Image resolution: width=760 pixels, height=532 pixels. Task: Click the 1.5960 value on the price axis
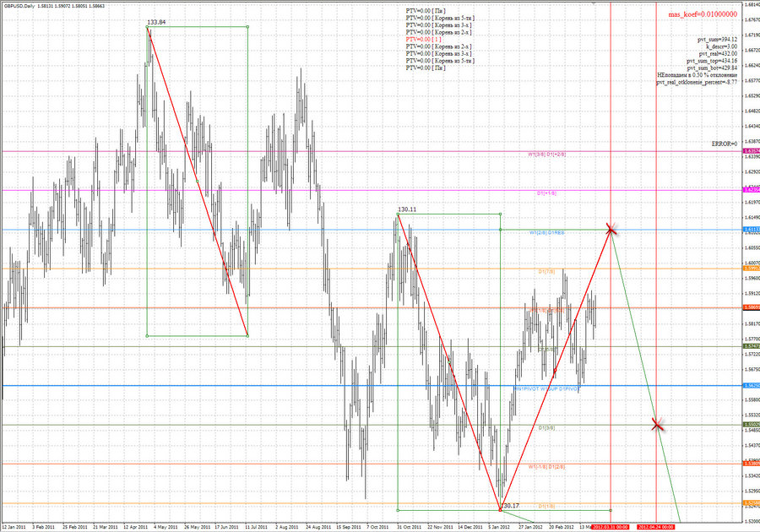752,278
